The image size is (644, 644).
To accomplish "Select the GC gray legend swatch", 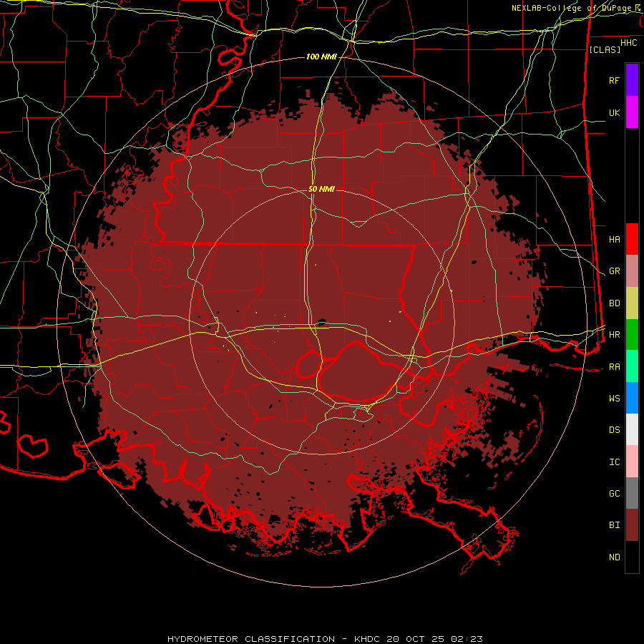I will 632,493.
